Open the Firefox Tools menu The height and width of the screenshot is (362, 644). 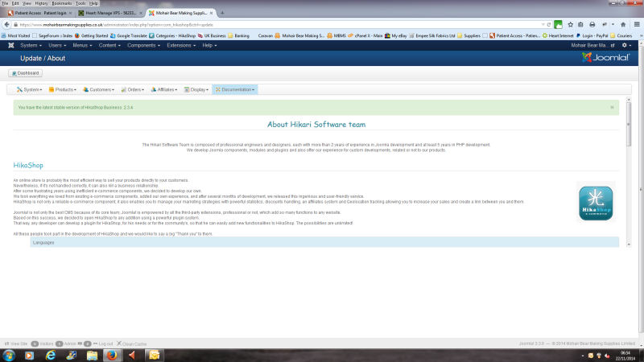80,3
